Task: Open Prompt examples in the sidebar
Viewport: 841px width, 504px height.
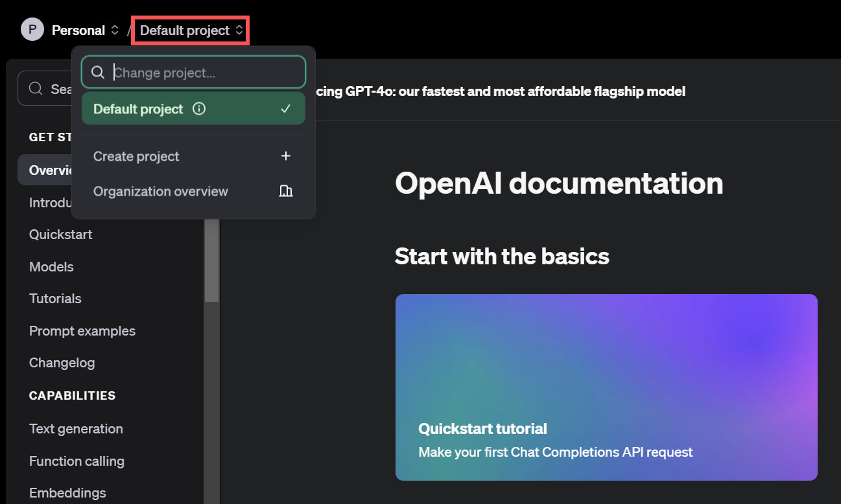Action: point(82,331)
